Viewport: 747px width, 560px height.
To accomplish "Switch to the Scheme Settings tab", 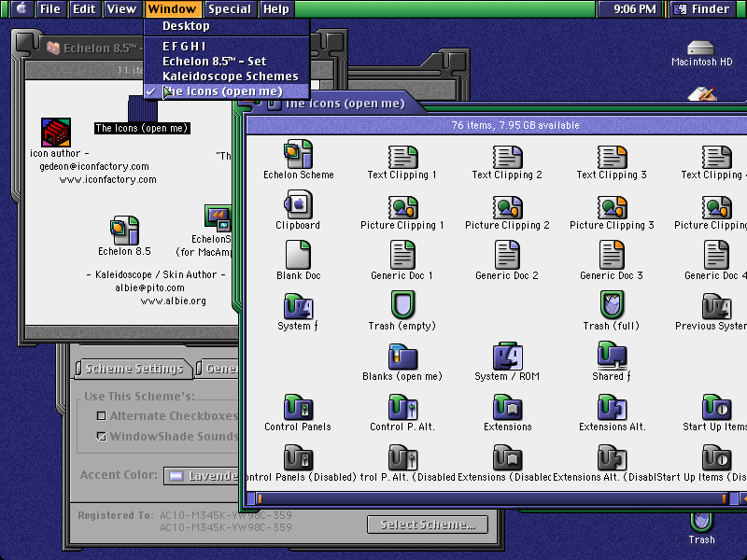I will click(x=134, y=369).
